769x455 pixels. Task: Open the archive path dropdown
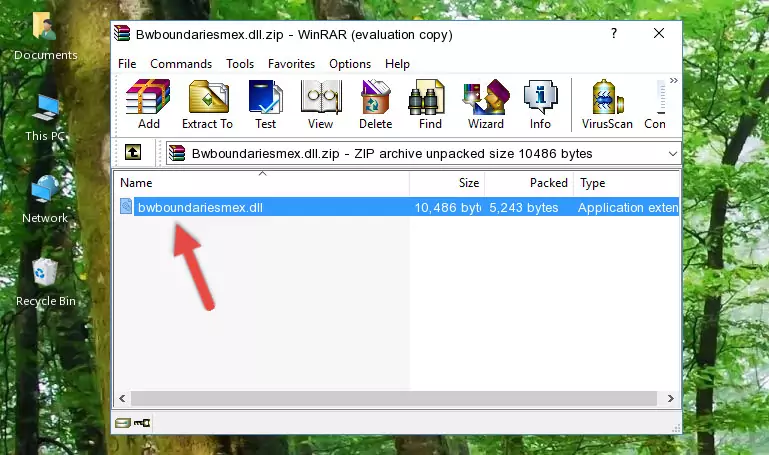coord(673,154)
